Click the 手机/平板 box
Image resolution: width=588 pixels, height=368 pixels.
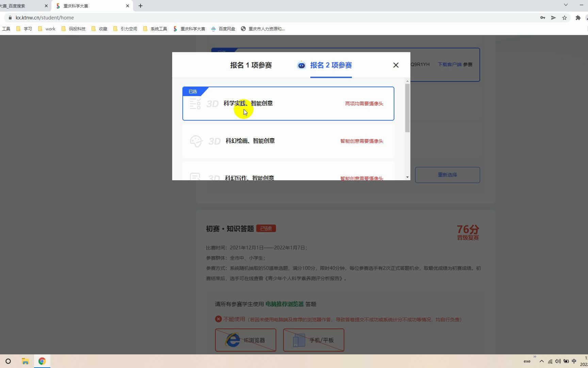pos(313,340)
